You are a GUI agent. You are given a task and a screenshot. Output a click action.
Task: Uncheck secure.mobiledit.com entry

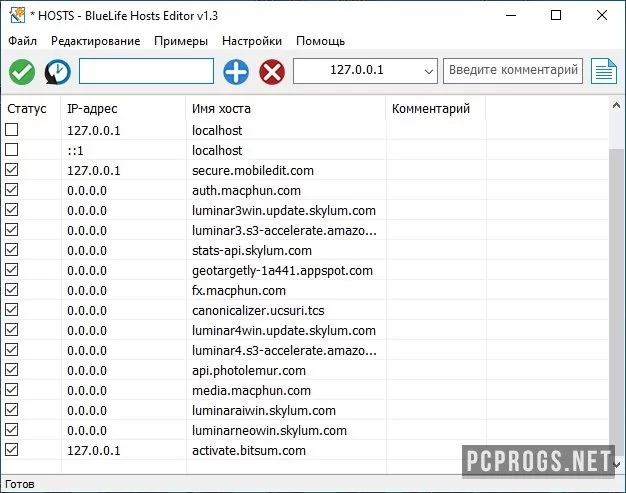point(12,170)
